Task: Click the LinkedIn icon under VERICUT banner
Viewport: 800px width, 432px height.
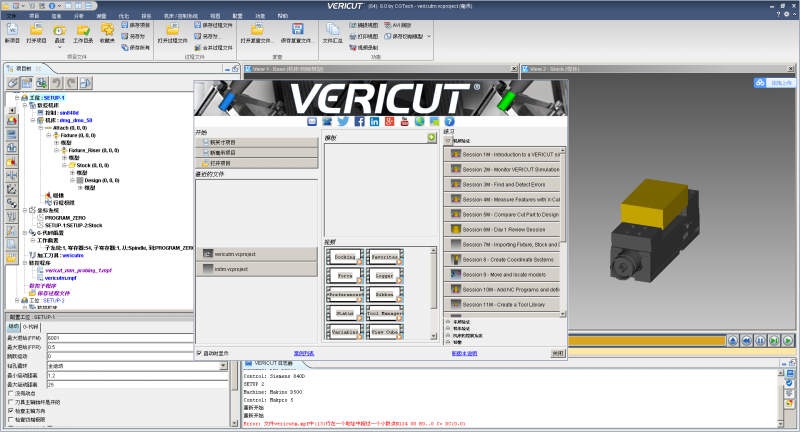Action: click(x=373, y=122)
